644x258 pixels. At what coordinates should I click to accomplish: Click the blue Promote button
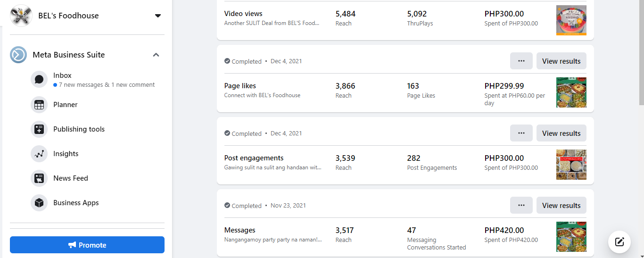coord(87,245)
